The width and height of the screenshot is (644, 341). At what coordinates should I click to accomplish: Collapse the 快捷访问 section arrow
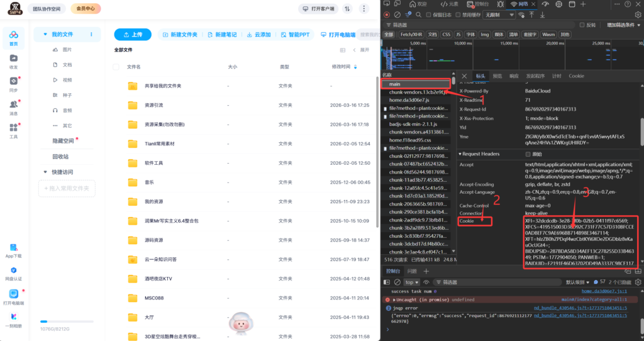coord(45,172)
